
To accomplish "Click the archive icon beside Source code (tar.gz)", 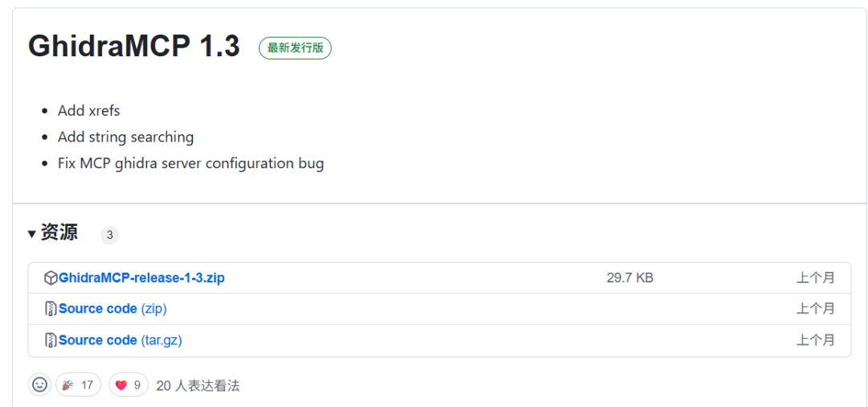I will tap(51, 340).
